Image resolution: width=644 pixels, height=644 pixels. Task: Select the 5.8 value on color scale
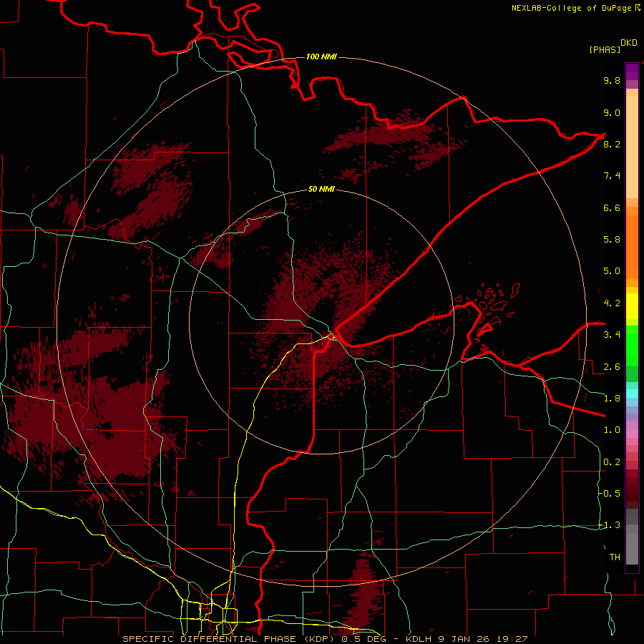point(612,239)
